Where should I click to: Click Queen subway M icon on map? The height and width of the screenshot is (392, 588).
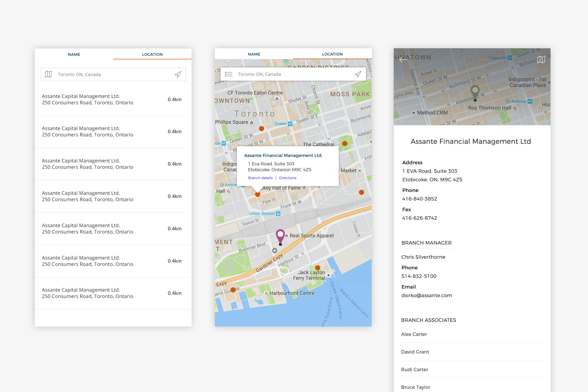click(290, 124)
